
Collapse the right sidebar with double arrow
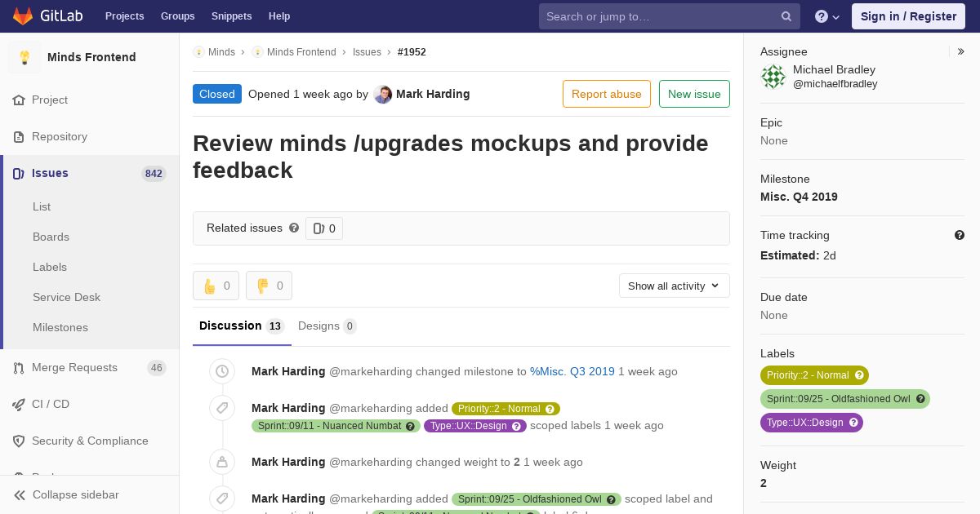click(x=961, y=51)
